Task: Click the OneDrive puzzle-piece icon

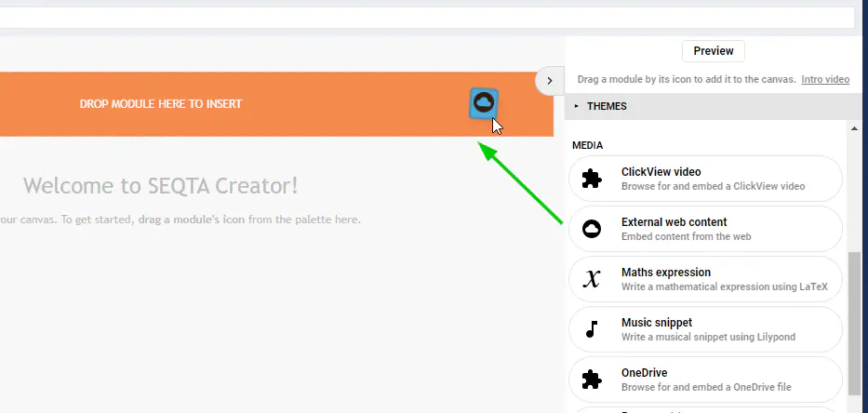Action: click(592, 380)
